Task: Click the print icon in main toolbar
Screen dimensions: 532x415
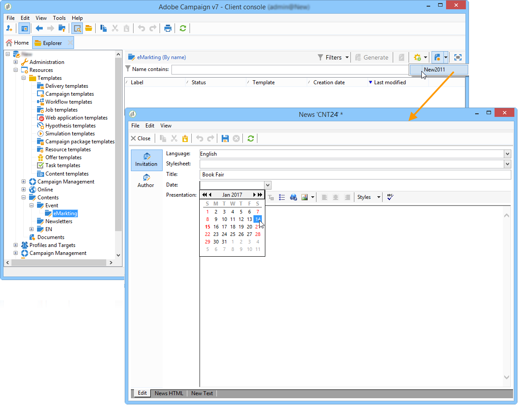Action: (168, 29)
